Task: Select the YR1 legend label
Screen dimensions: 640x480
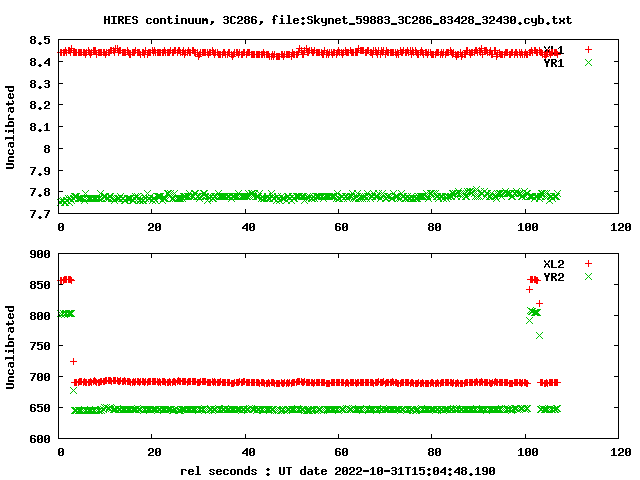Action: click(553, 63)
